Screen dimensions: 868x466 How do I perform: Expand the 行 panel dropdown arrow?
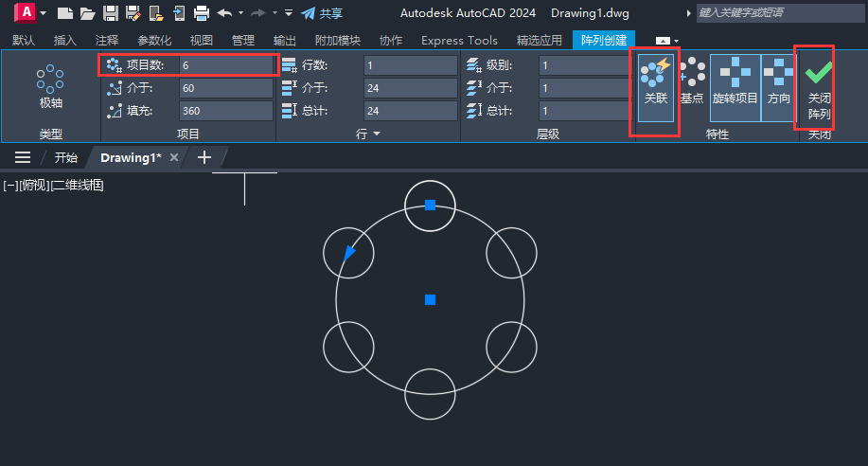click(x=378, y=134)
